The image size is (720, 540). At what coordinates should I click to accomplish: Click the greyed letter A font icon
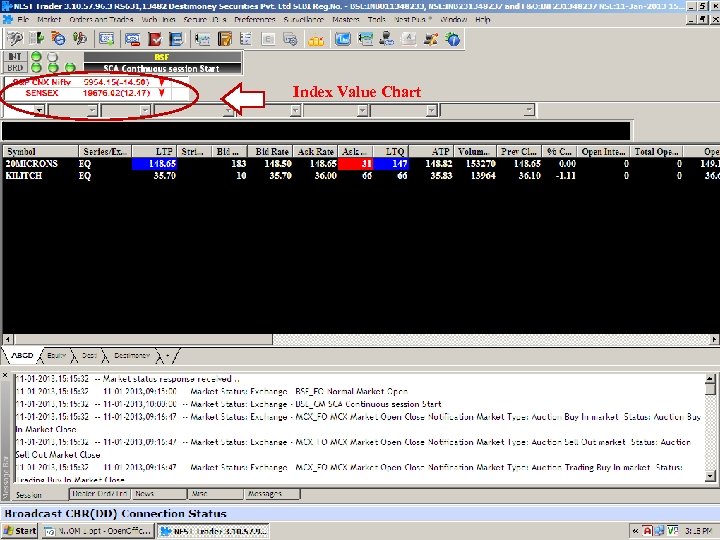409,39
